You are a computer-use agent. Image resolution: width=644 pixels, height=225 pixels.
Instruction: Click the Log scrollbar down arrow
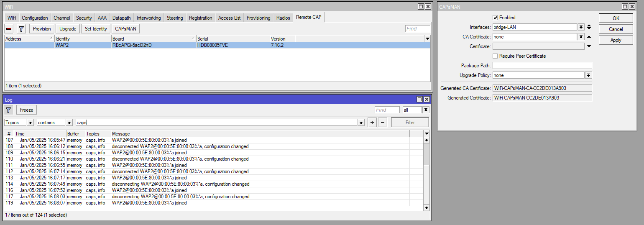click(x=427, y=208)
